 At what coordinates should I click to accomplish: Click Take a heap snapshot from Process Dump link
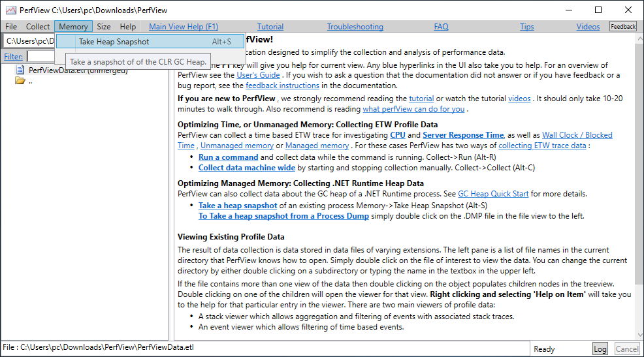click(283, 216)
